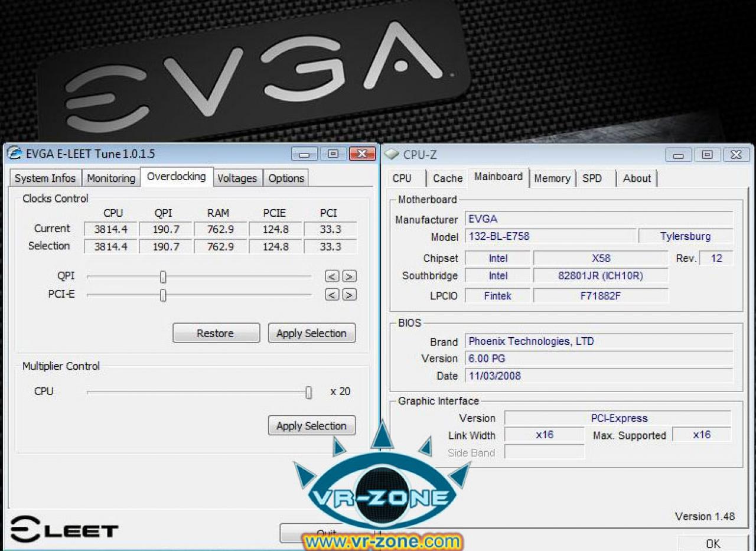Minimize the EVGA E-LEET Tune window

(305, 154)
